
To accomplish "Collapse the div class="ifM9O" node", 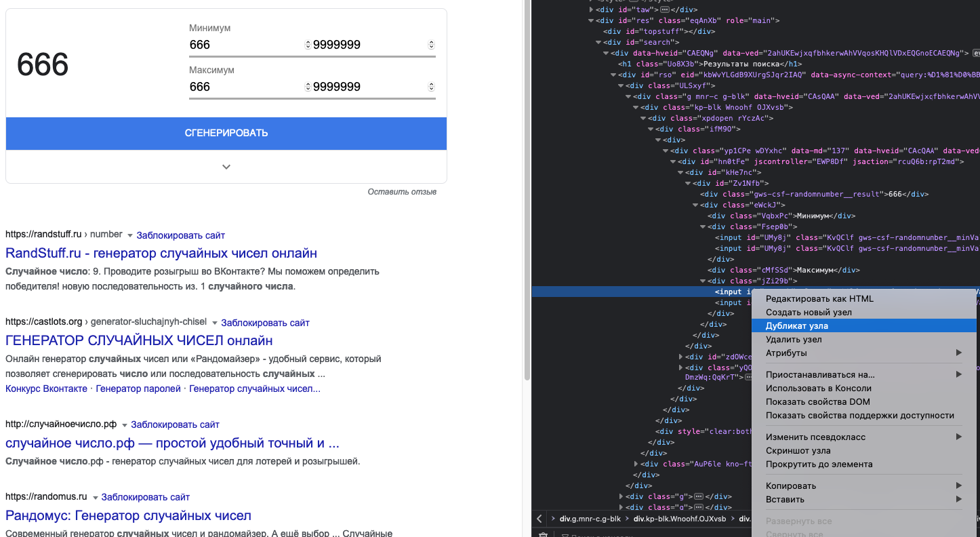I will coord(651,129).
